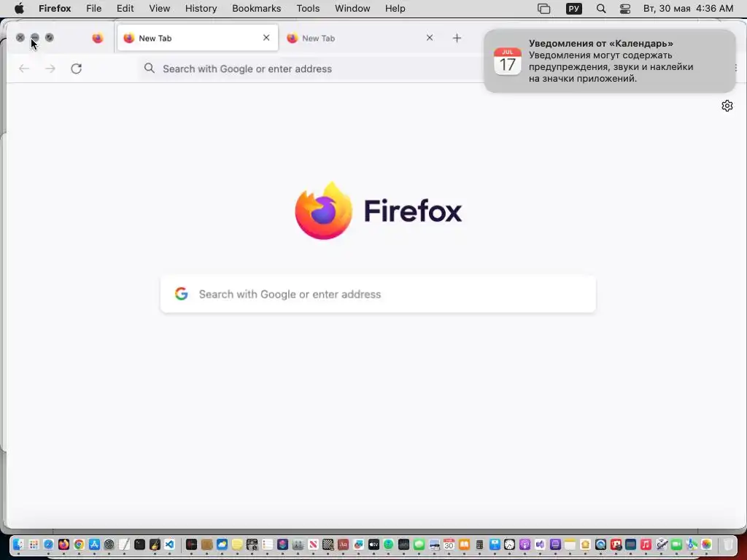Open the Clock app from the Dock
The image size is (747, 560).
point(509,544)
